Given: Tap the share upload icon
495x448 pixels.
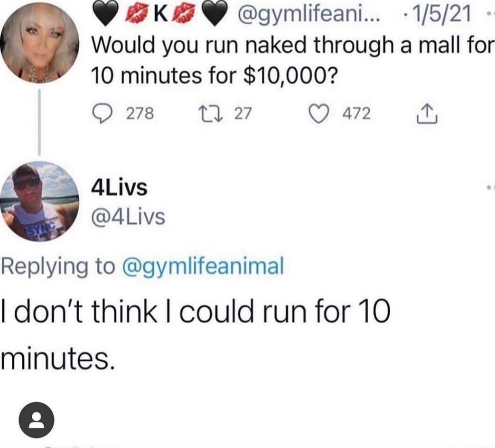Looking at the screenshot, I should tap(427, 113).
